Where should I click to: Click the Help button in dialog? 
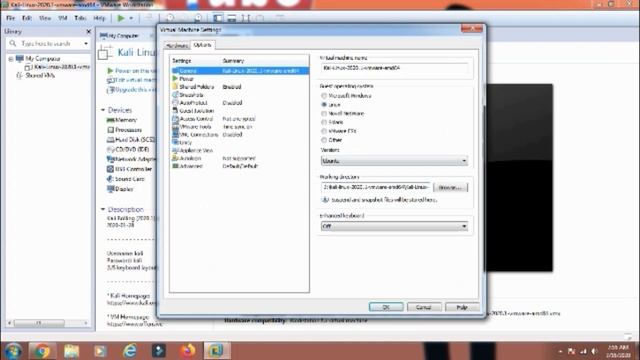(462, 307)
